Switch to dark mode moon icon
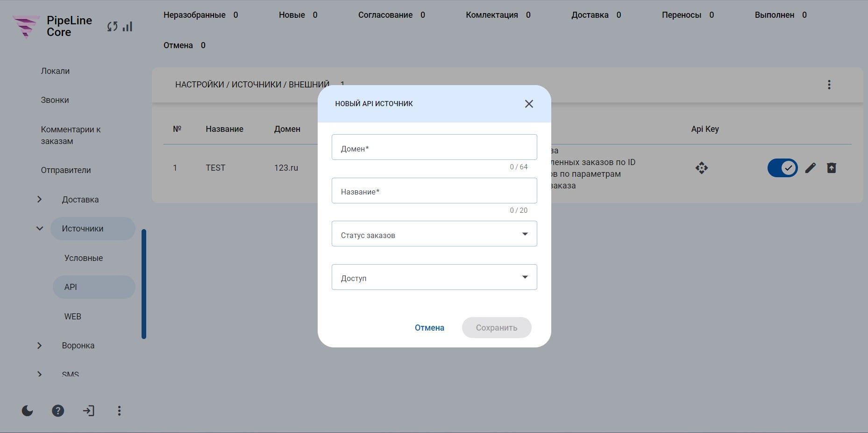Viewport: 868px width, 433px height. pos(28,411)
